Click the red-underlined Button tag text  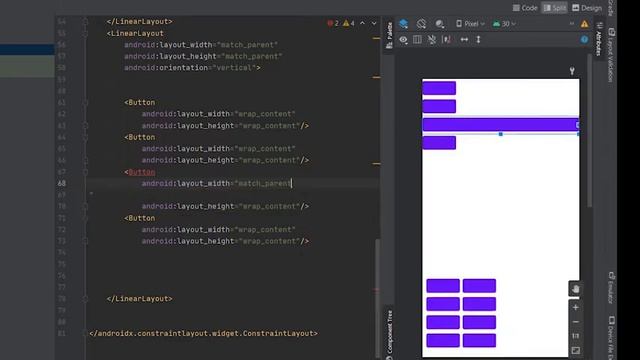tap(142, 172)
